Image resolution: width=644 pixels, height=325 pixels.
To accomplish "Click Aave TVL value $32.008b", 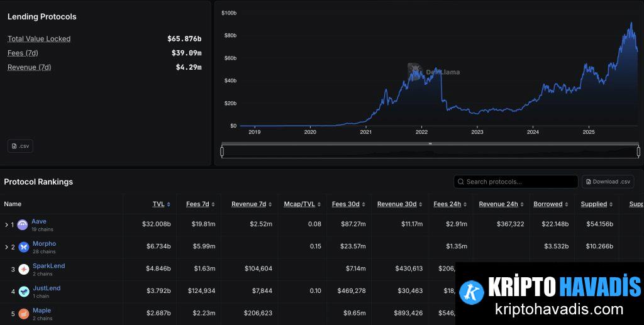I will [x=157, y=224].
